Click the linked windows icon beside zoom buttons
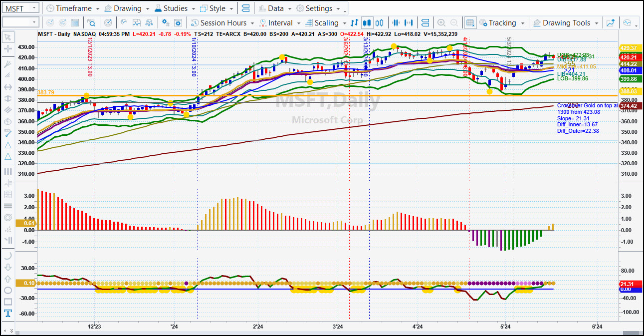The width and height of the screenshot is (644, 336). (425, 23)
